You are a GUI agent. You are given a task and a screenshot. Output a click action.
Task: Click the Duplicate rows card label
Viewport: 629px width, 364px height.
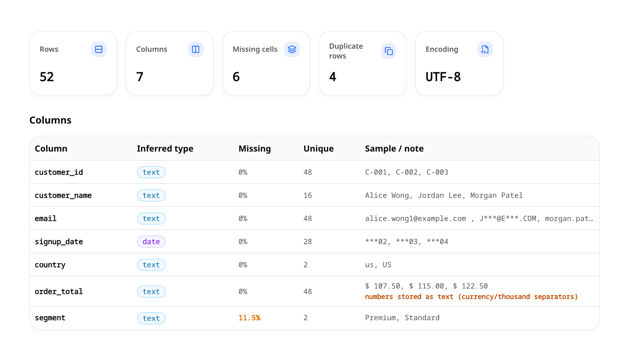point(346,51)
